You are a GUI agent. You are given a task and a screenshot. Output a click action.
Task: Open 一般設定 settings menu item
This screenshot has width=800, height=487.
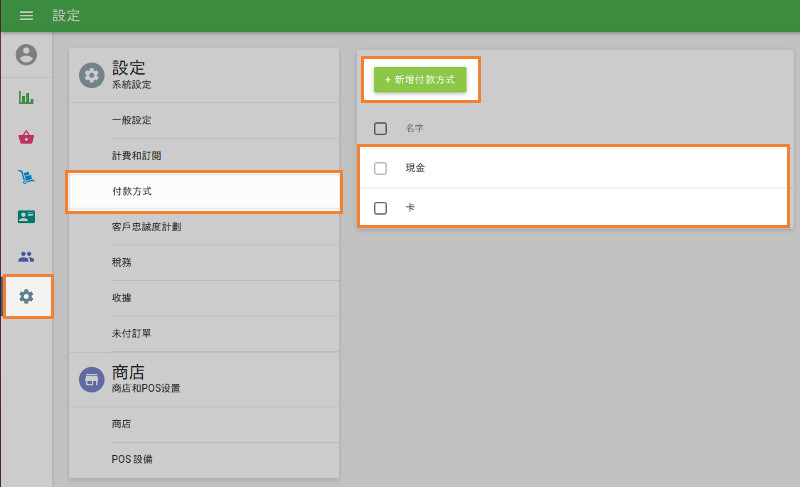[132, 120]
